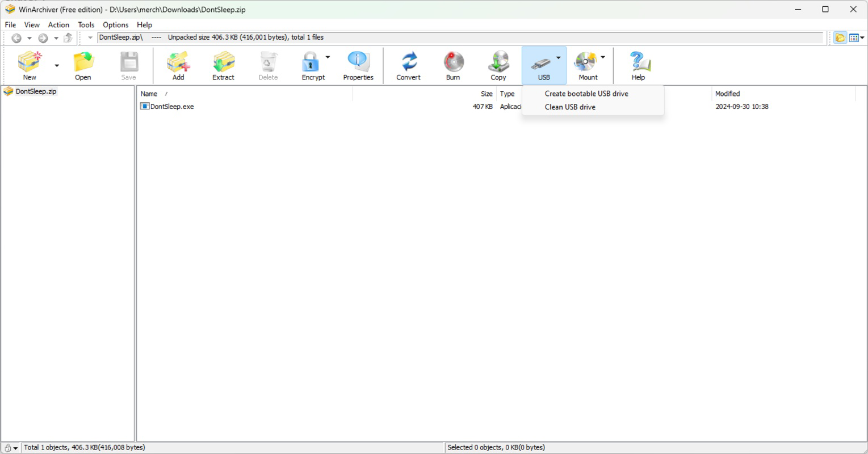The width and height of the screenshot is (868, 454).
Task: Click the DontSleep.exe file icon
Action: coord(145,106)
